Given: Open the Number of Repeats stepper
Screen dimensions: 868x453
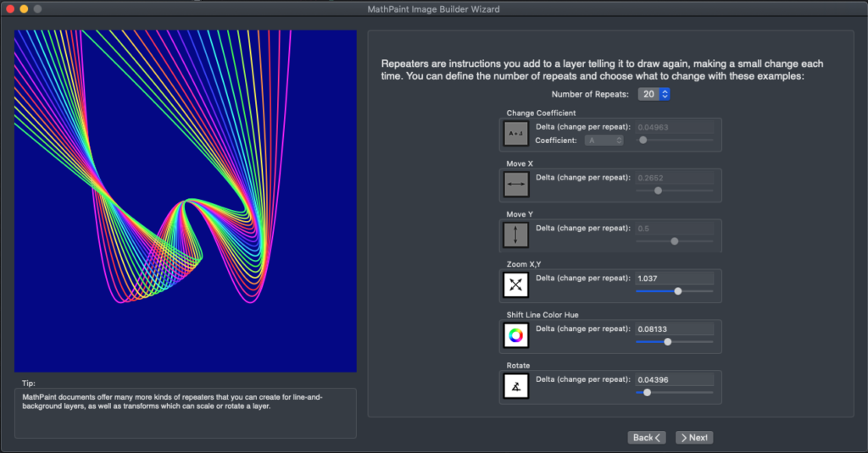Looking at the screenshot, I should tap(654, 94).
